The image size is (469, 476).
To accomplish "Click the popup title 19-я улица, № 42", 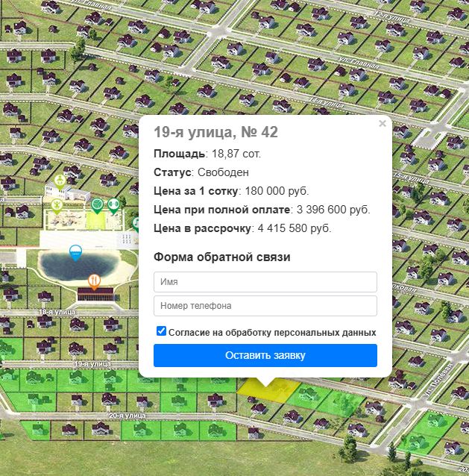I will click(215, 132).
